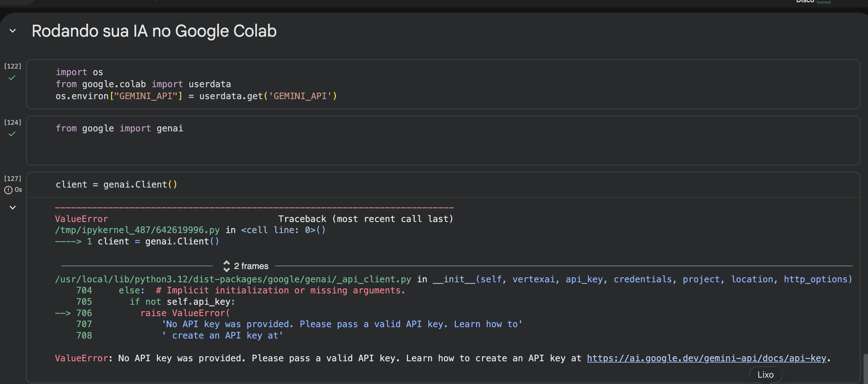Screen dimensions: 868x384
Task: Click the 'import os' line in first cell
Action: point(79,72)
